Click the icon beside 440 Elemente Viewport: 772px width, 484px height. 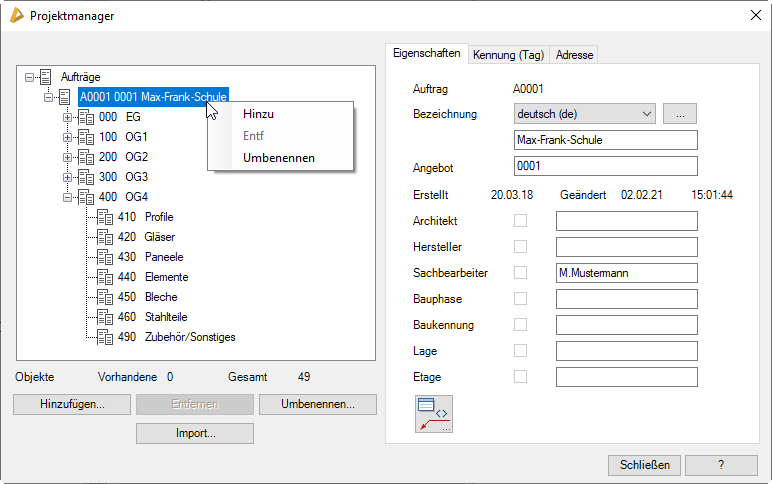click(105, 277)
